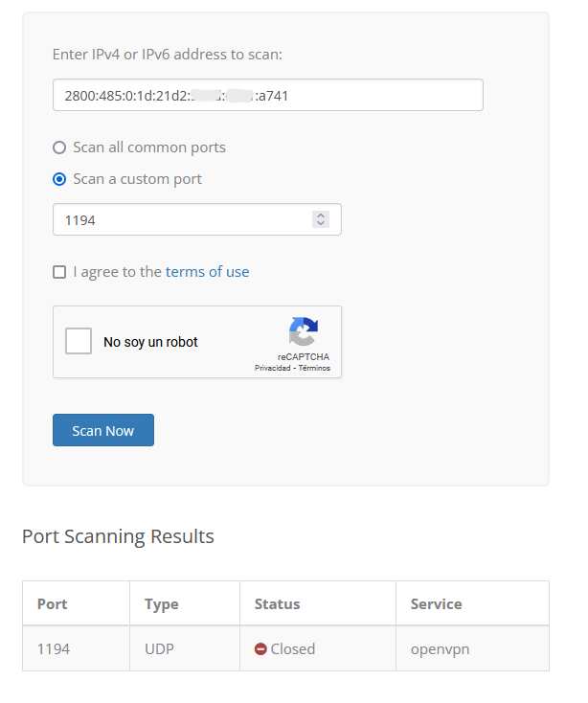Screen dimensions: 588x703
Task: Click the openvpn service cell
Action: pos(441,649)
